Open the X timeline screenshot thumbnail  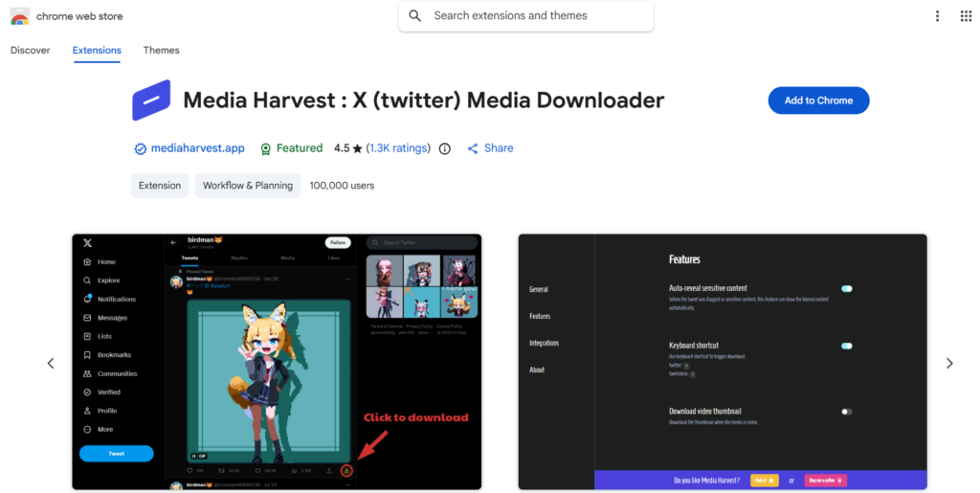pos(277,362)
